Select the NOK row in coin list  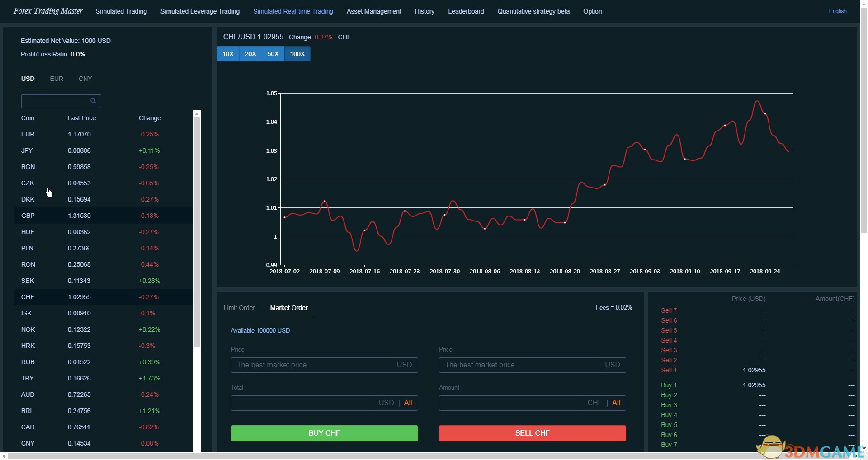pos(103,329)
